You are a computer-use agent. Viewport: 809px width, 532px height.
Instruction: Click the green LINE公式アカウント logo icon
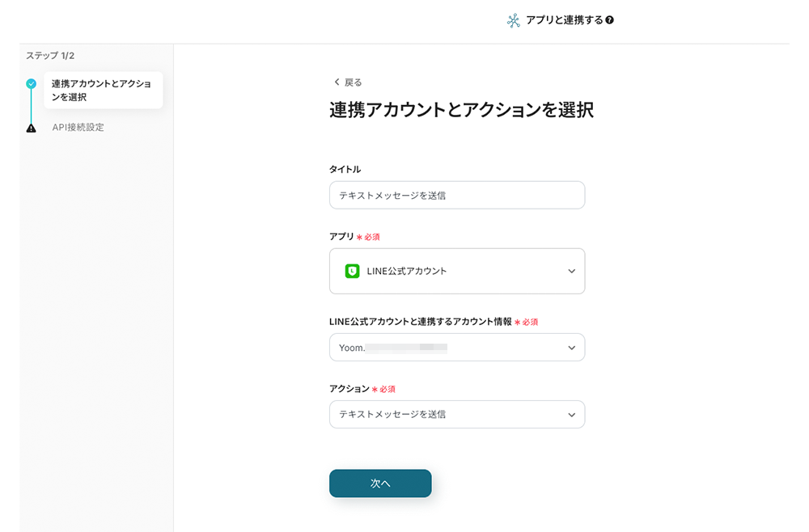click(x=353, y=271)
